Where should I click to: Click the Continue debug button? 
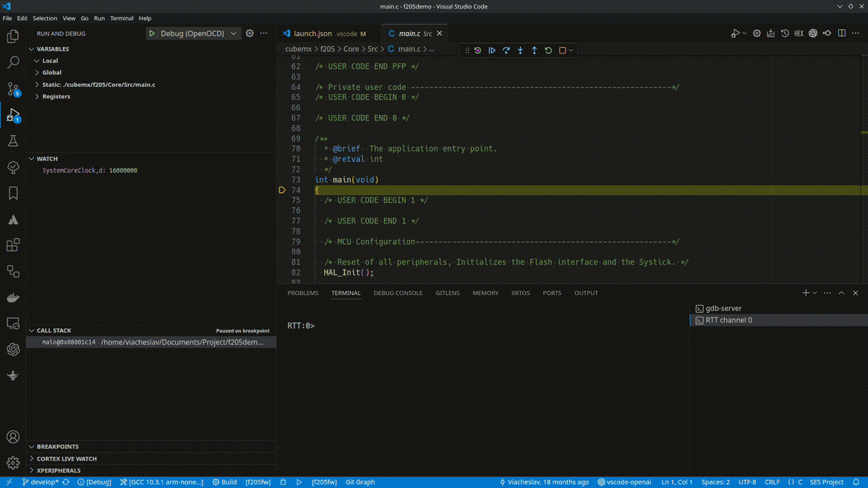pyautogui.click(x=492, y=50)
